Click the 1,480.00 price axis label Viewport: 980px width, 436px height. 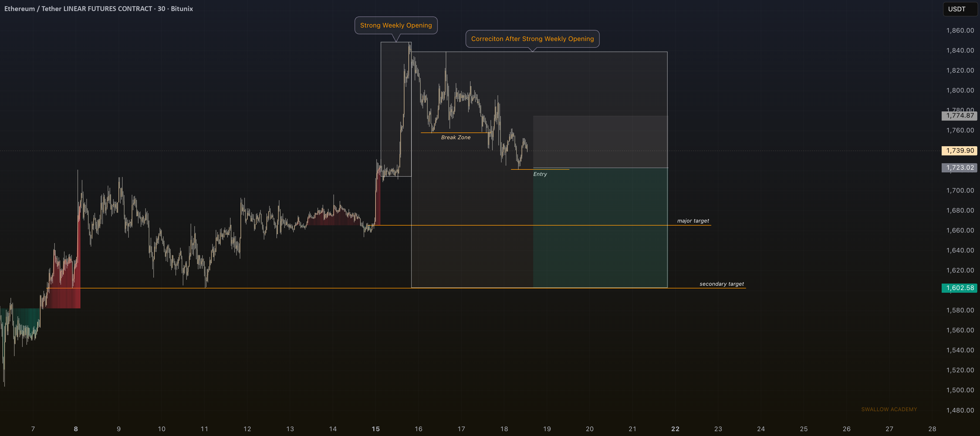(960, 410)
